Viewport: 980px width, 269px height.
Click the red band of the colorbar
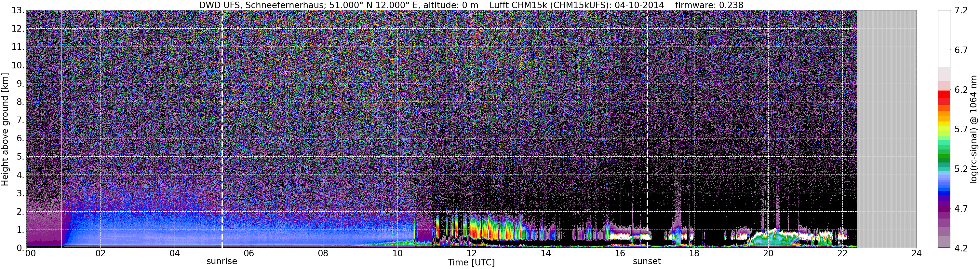tap(944, 97)
